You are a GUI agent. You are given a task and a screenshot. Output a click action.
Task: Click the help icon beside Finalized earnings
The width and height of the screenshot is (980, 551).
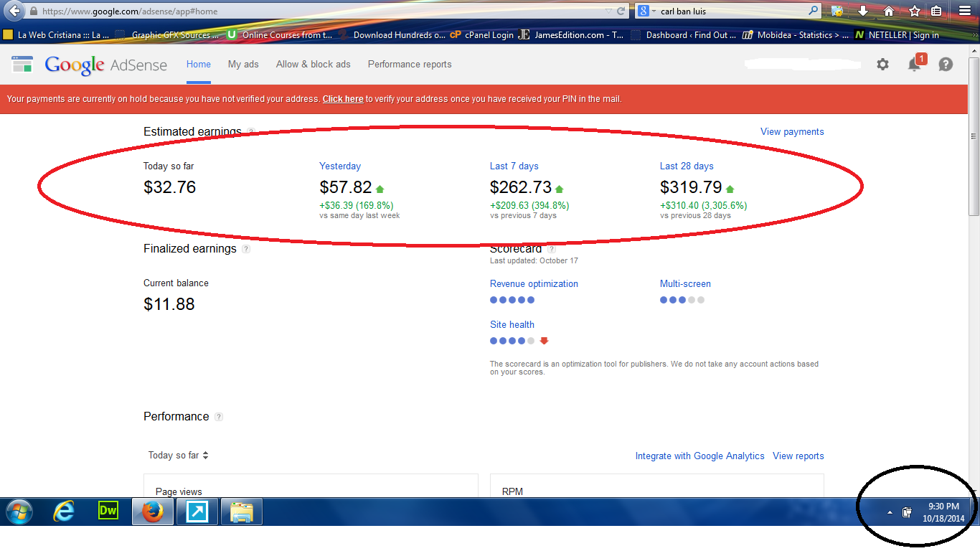click(246, 249)
